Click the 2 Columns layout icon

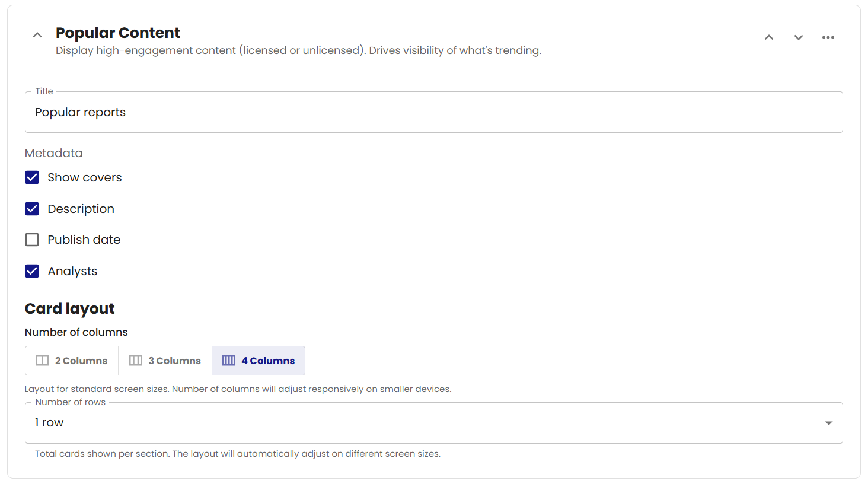(42, 361)
